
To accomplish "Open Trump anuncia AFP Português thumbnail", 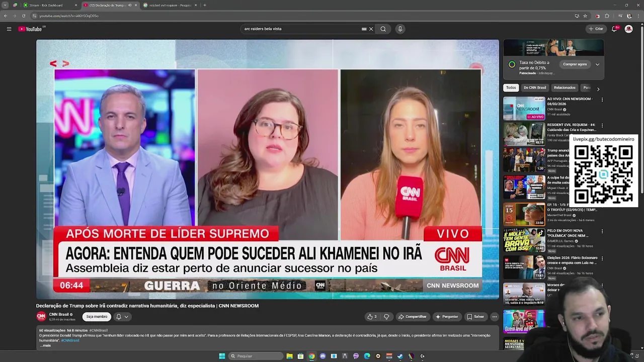I will point(524,160).
